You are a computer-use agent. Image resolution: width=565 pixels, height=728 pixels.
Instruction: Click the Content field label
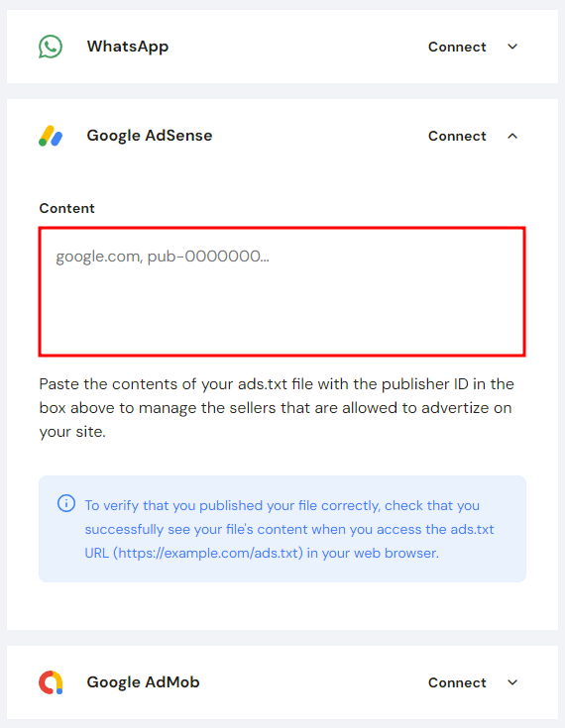[67, 208]
